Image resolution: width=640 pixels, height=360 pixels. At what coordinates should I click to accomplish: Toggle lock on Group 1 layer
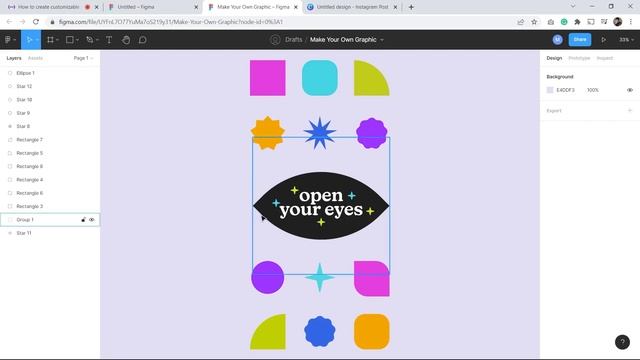click(x=84, y=220)
